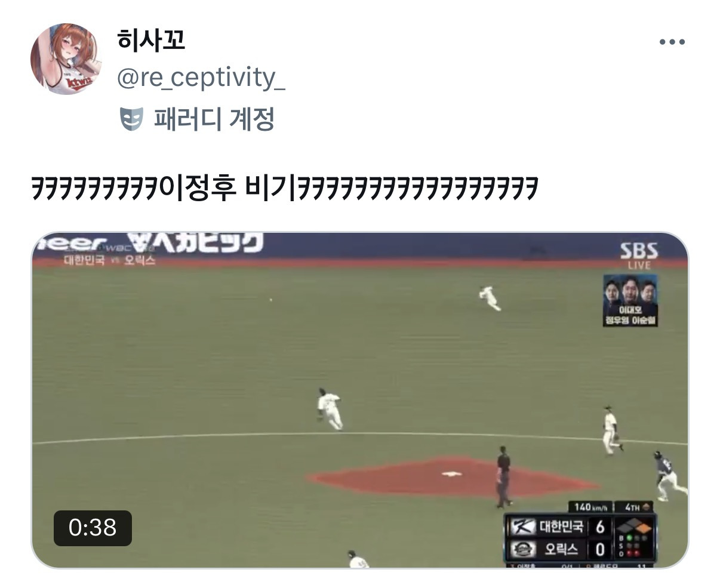Viewport: 720px width, 588px height.
Task: Click the 대한민국 team logo on scoreboard
Action: [x=523, y=527]
